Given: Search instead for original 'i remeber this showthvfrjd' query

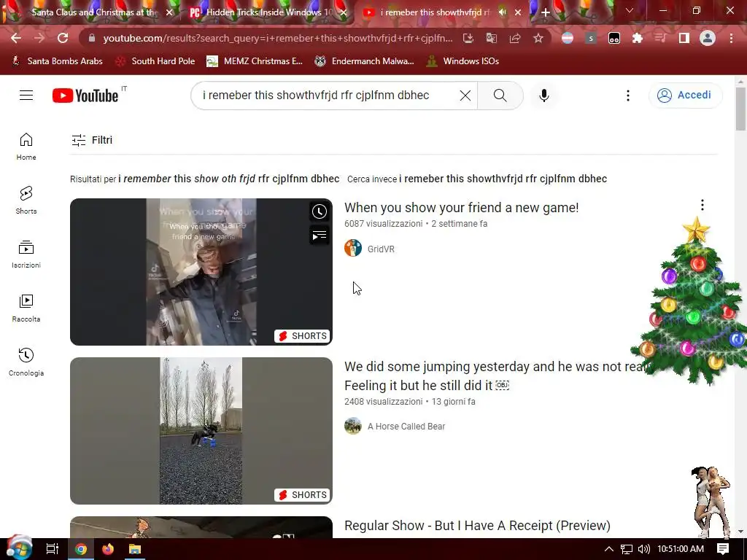Looking at the screenshot, I should tap(503, 179).
